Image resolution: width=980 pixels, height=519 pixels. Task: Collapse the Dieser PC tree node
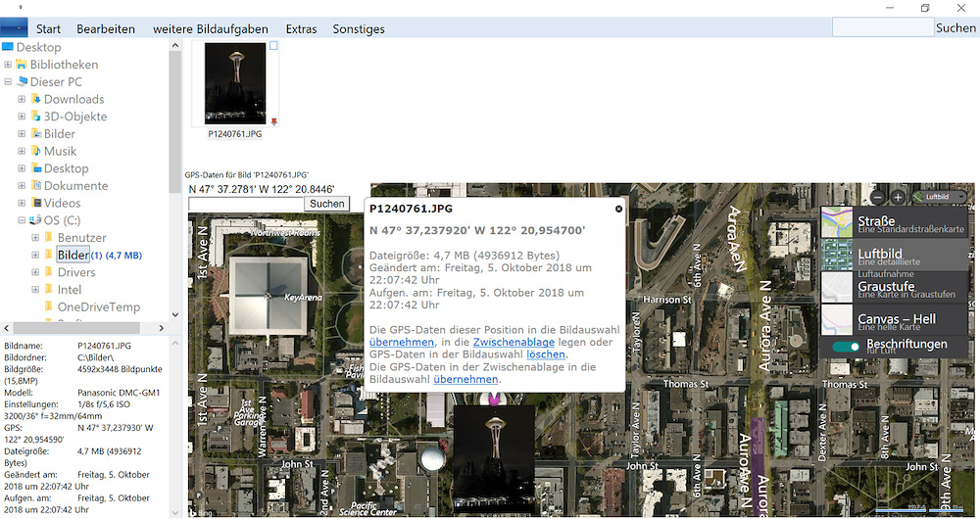[x=8, y=82]
